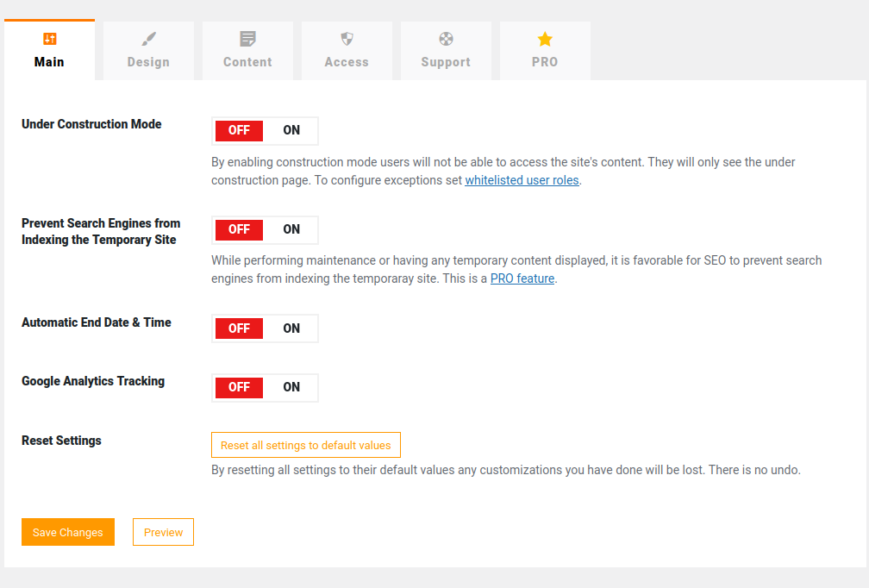Viewport: 869px width, 588px height.
Task: Click the Main tab's orange settings icon
Action: click(49, 39)
